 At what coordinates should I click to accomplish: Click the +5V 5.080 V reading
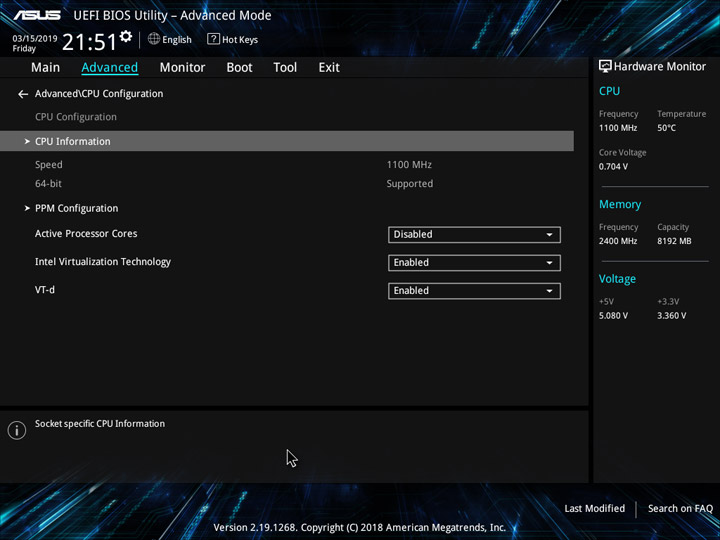613,315
